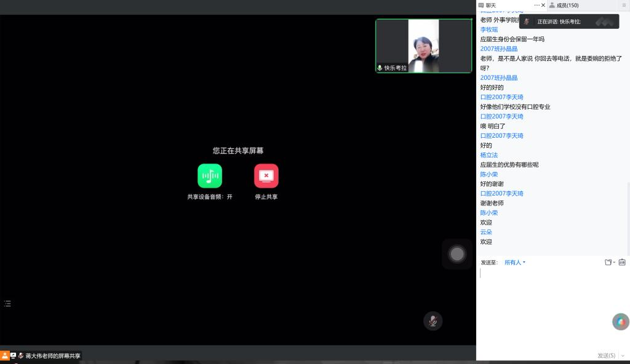Close the 聊天 chat tab
The image size is (630, 364).
coord(543,6)
